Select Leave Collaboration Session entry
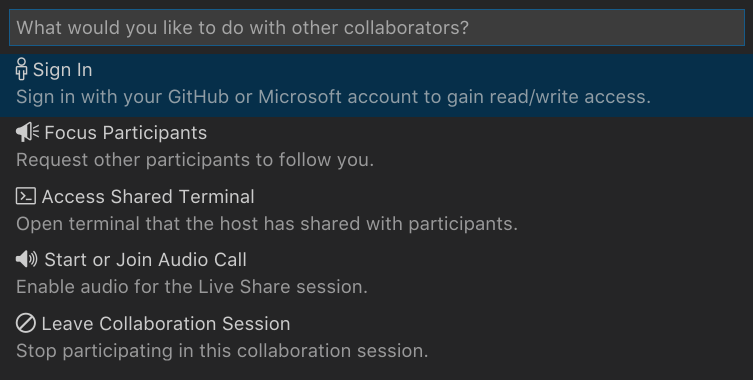753x380 pixels. (166, 324)
